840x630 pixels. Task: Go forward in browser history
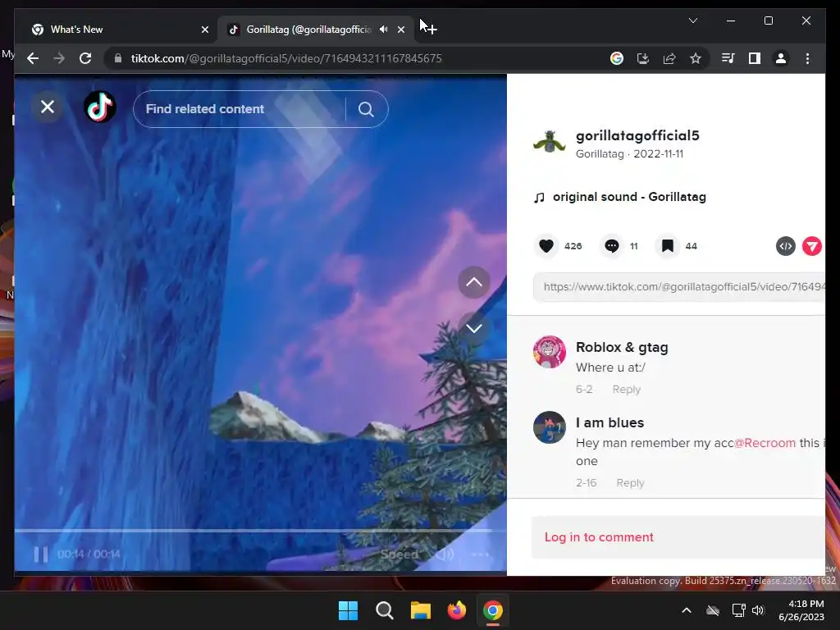(x=59, y=58)
